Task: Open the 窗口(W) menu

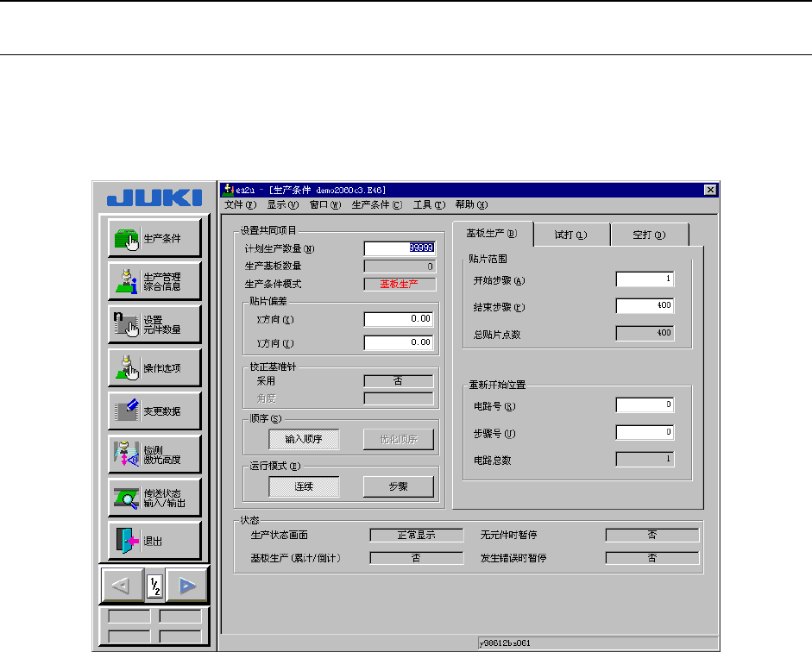Action: click(325, 205)
